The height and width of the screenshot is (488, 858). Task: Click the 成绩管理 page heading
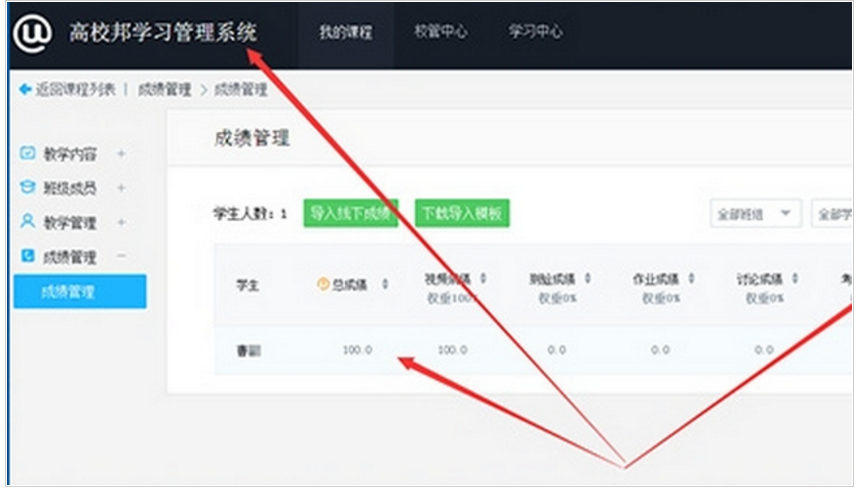(x=252, y=138)
